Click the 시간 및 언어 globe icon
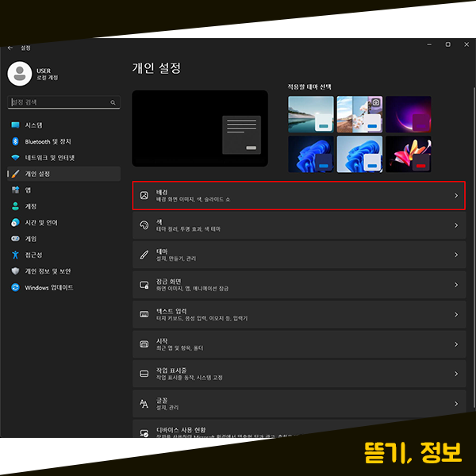 tap(15, 222)
